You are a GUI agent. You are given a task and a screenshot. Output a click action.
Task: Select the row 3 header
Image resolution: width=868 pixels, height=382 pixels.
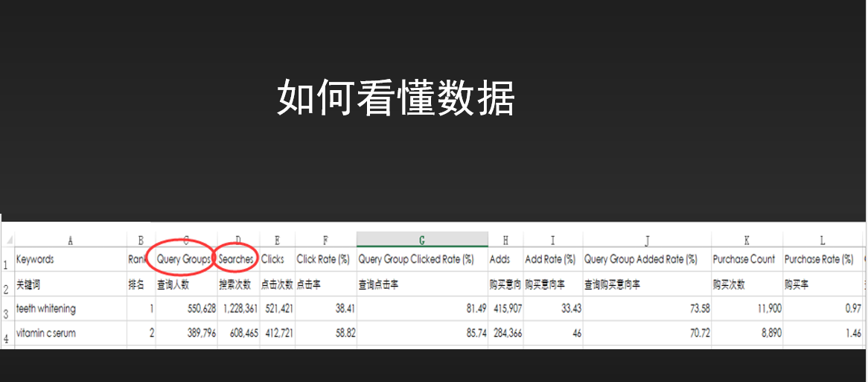7,309
